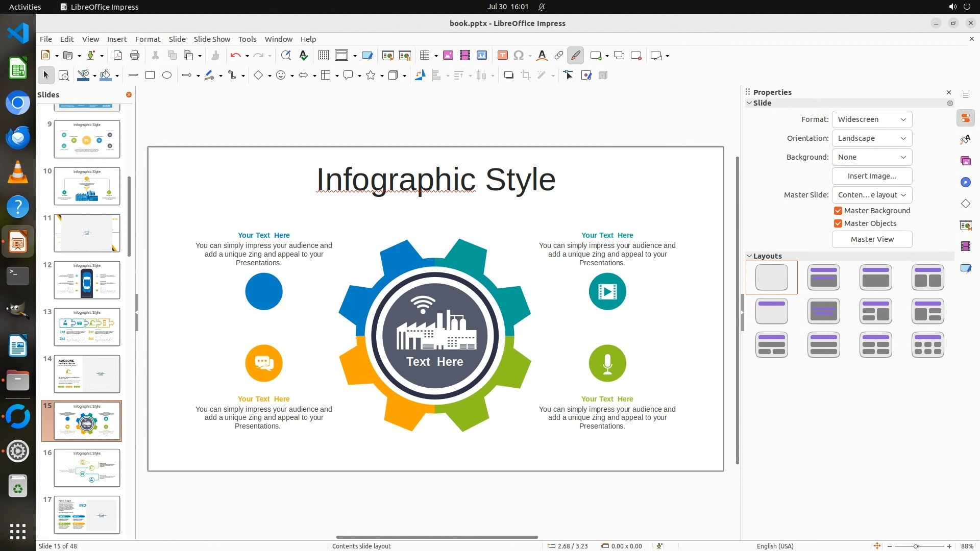
Task: Click the Insert Image... button
Action: (872, 176)
